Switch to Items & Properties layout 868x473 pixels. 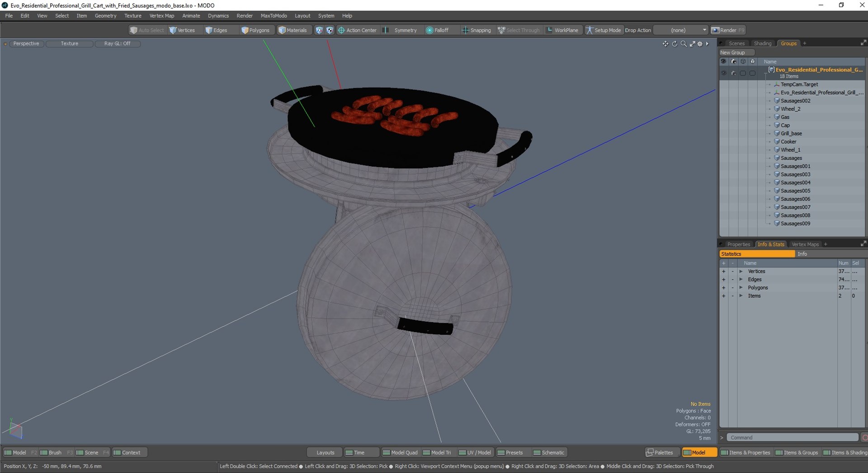point(745,453)
